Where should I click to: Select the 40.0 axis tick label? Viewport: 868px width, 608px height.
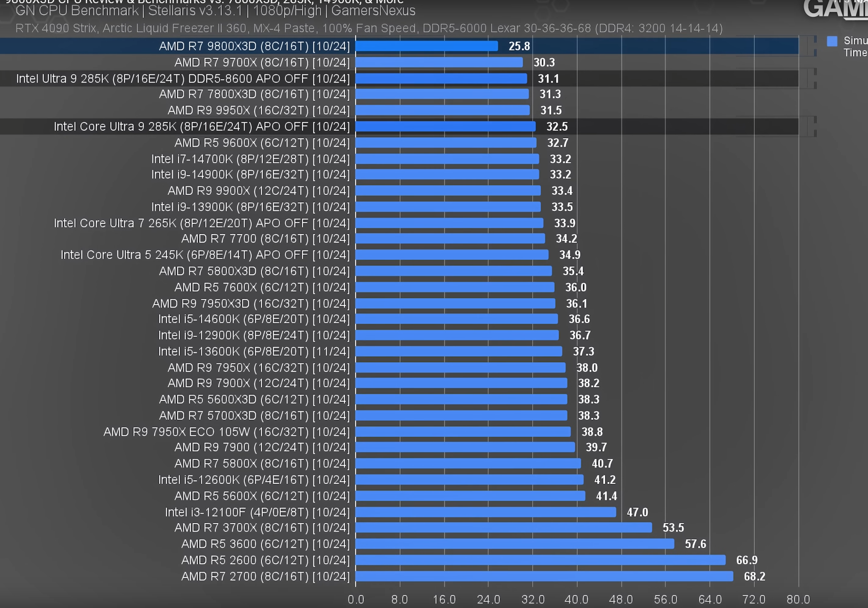pyautogui.click(x=577, y=599)
